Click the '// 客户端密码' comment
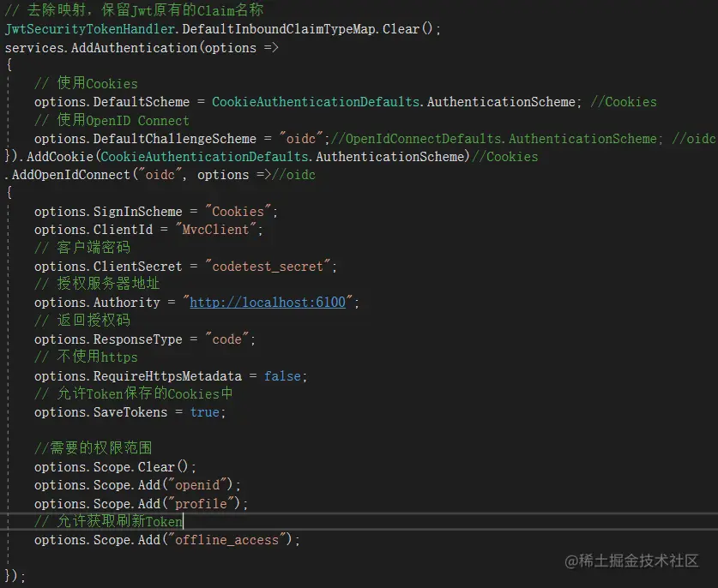 point(82,248)
